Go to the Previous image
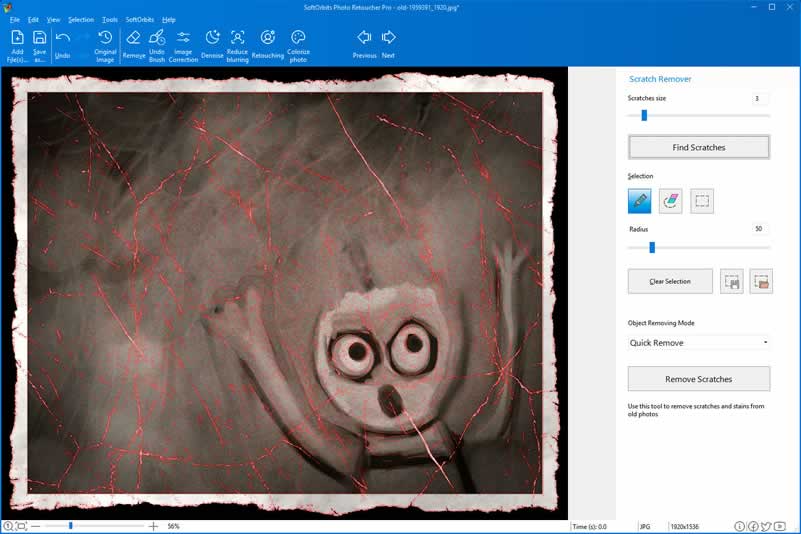 click(364, 44)
